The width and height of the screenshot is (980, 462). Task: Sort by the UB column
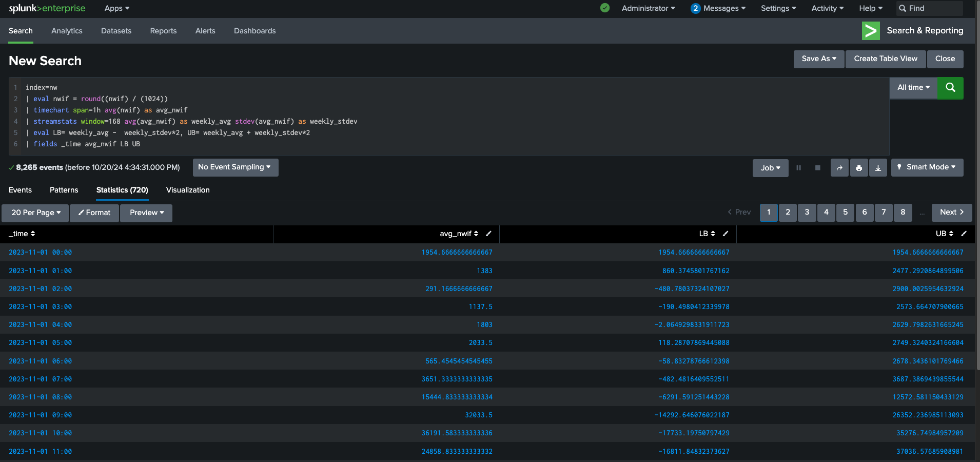tap(945, 234)
